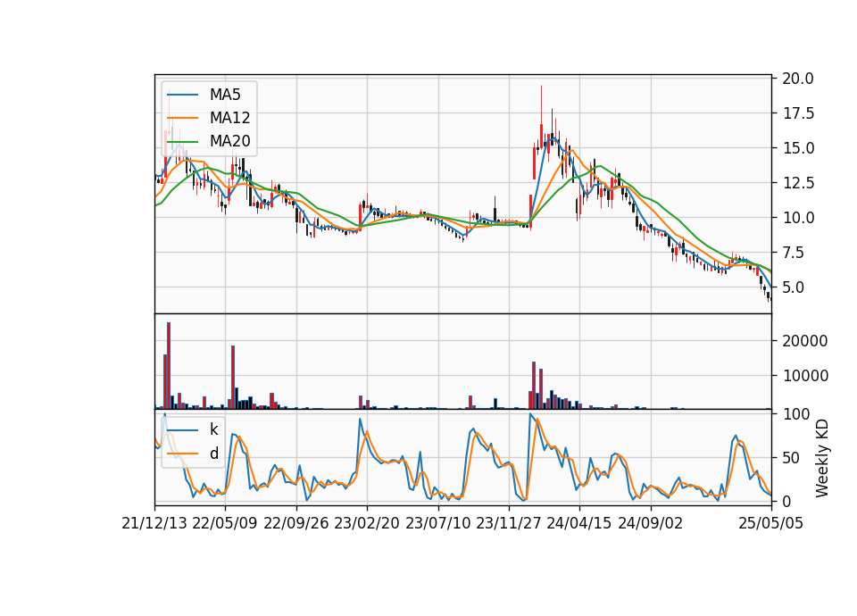The width and height of the screenshot is (857, 616).
Task: Click the 15.0 price axis tick
Action: tap(798, 148)
